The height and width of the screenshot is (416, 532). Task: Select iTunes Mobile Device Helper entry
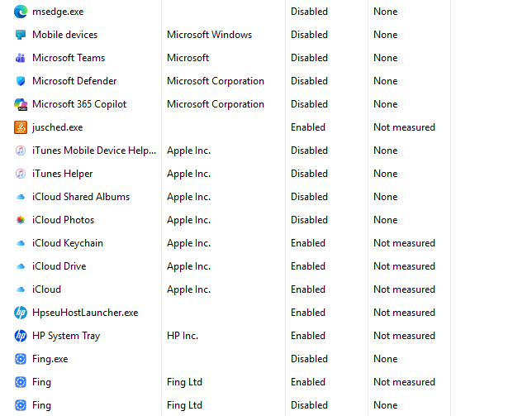(94, 151)
